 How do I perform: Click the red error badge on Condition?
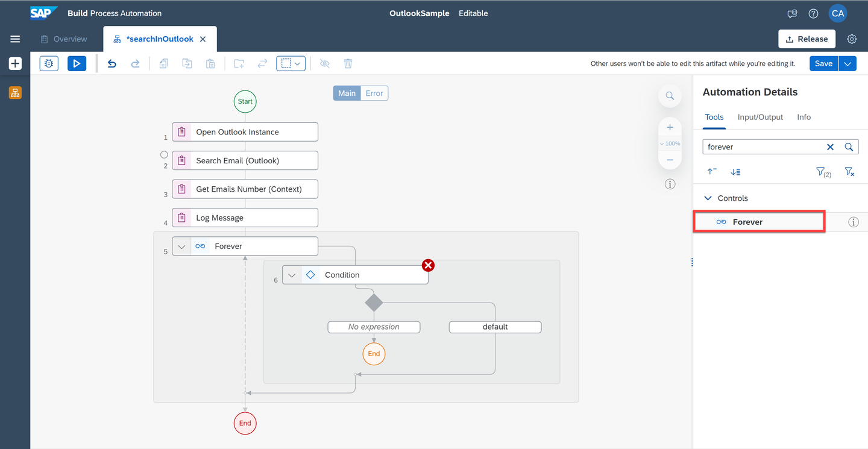[428, 265]
